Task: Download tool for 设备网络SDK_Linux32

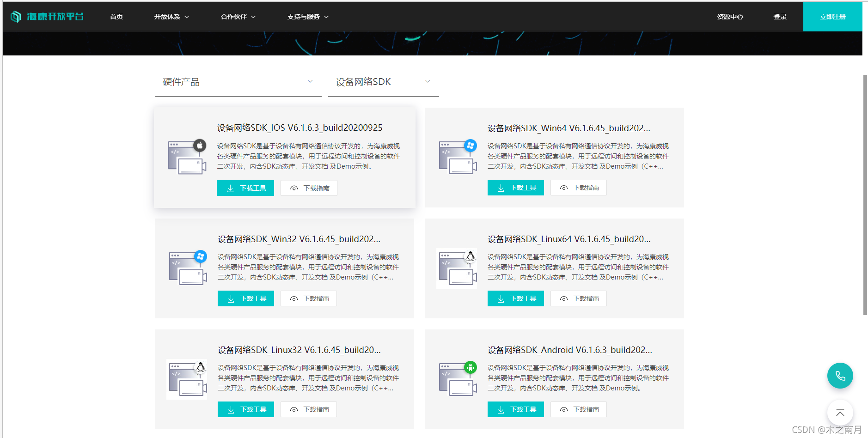Action: click(x=246, y=409)
